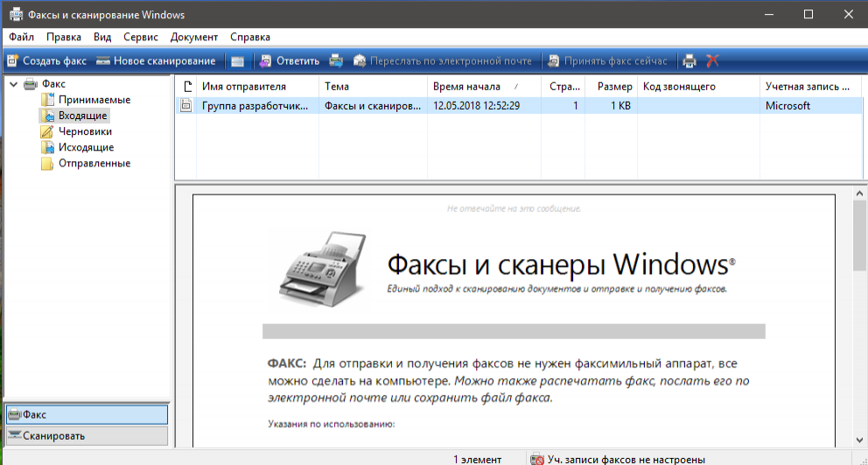
Task: Click the preview scrollbar up arrow
Action: 860,194
